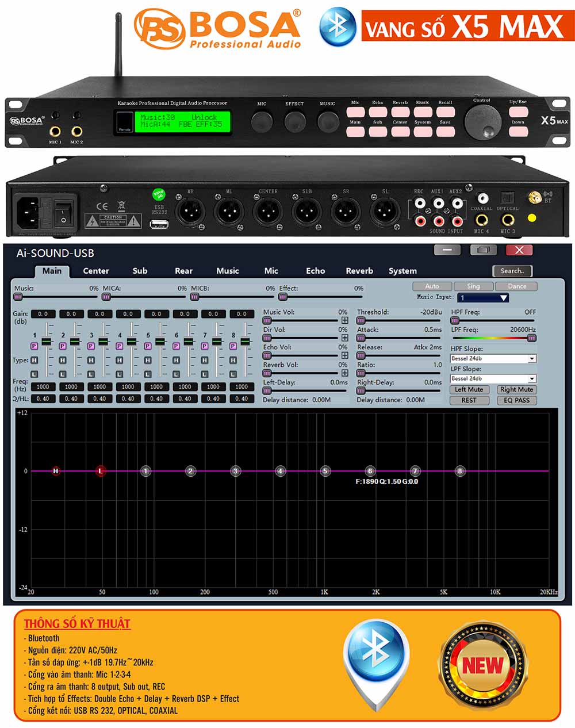This screenshot has height=728, width=575.
Task: Switch to the Echo tab
Action: pyautogui.click(x=315, y=271)
